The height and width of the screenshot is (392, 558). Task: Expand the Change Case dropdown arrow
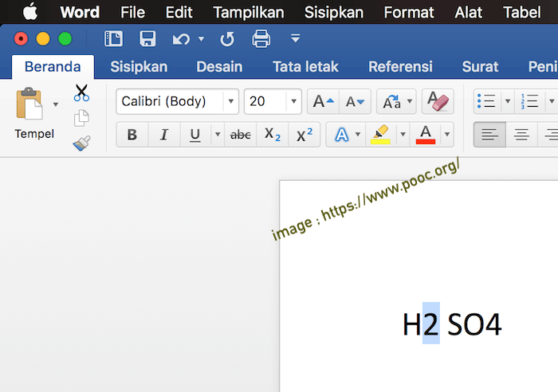pyautogui.click(x=410, y=101)
